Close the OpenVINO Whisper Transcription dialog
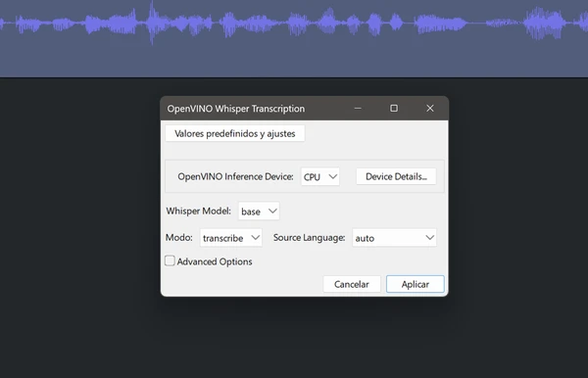The width and height of the screenshot is (588, 378). tap(430, 109)
